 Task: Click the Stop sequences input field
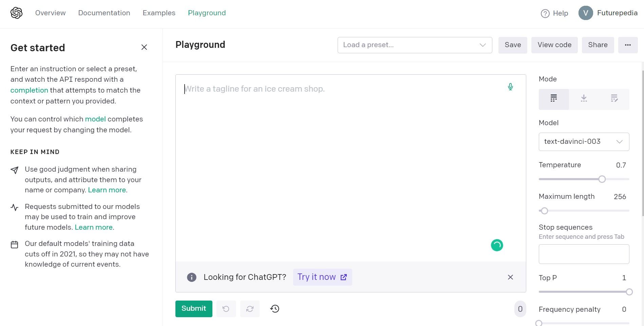[584, 254]
